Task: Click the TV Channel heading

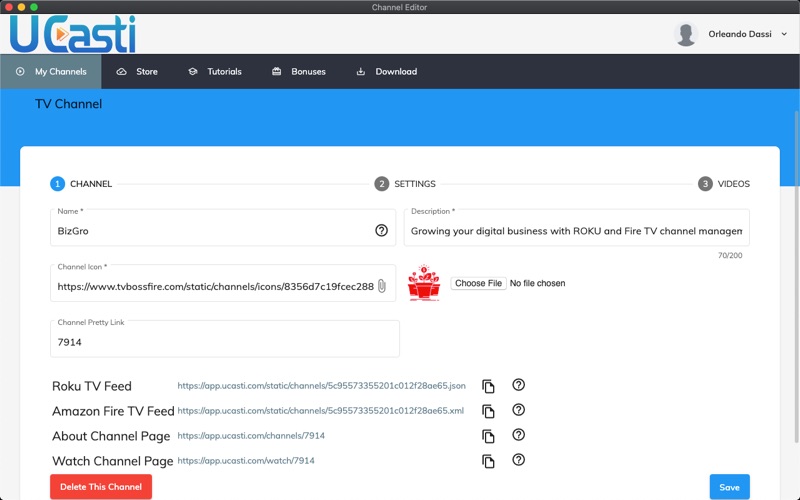Action: (68, 104)
